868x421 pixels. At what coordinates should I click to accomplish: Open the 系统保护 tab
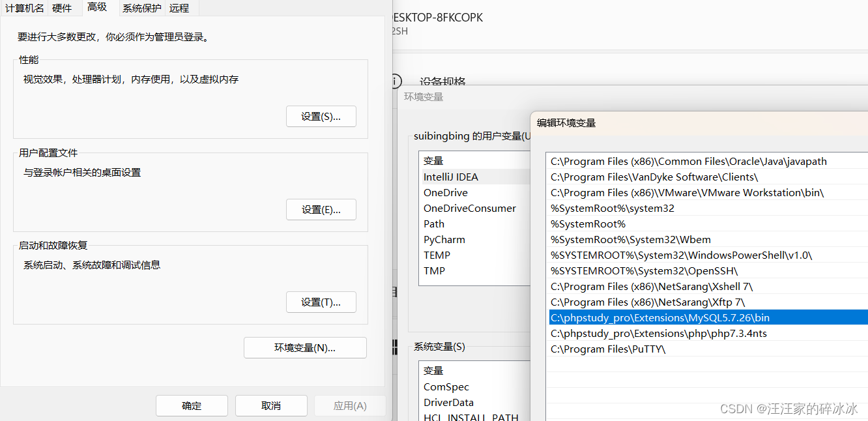[141, 8]
